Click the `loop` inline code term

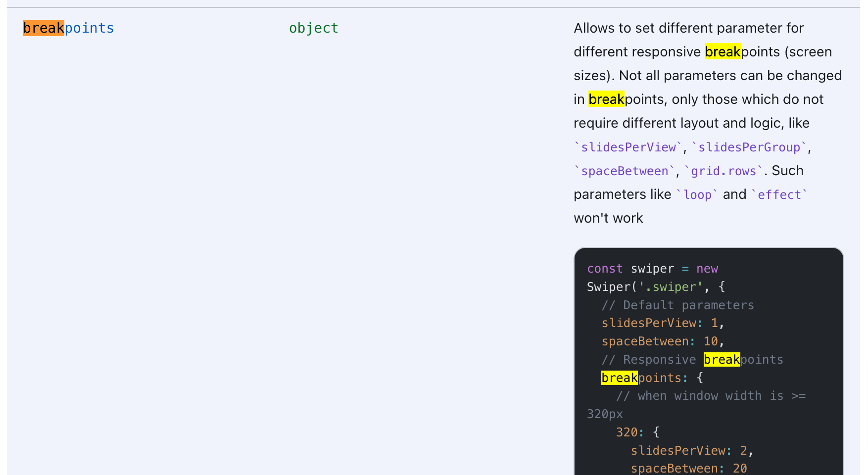pos(697,195)
